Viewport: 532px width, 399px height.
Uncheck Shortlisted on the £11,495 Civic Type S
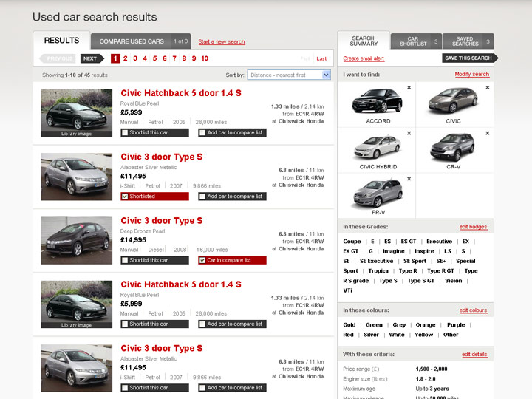(125, 197)
